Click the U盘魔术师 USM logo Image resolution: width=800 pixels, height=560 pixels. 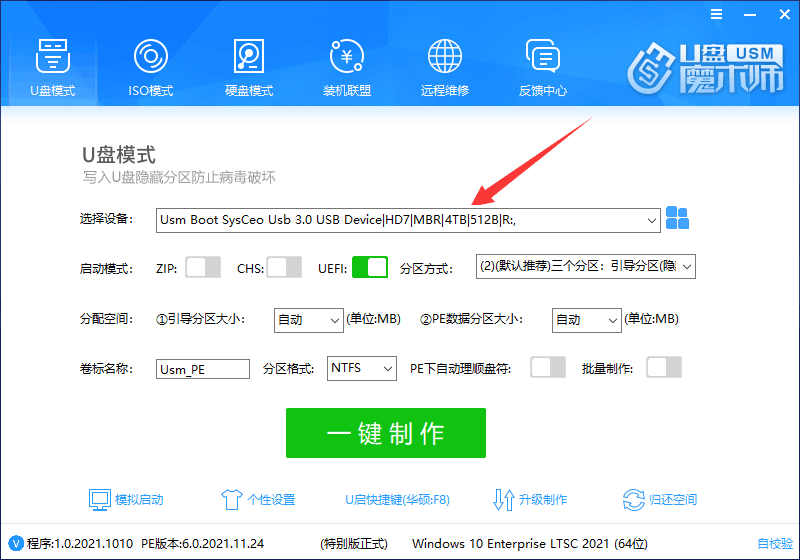706,69
